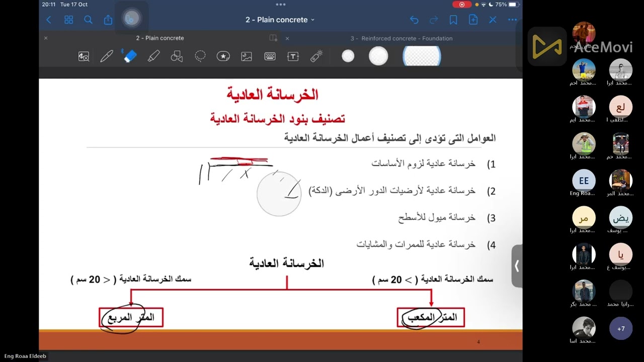The height and width of the screenshot is (362, 644).
Task: Select the Pen tool
Action: (x=107, y=56)
